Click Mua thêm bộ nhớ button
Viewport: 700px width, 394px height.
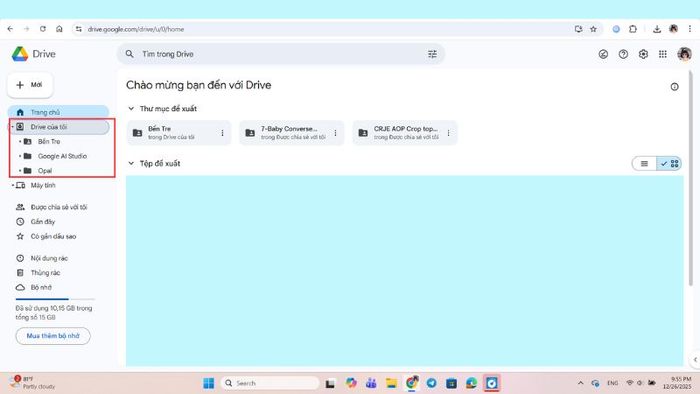(53, 336)
